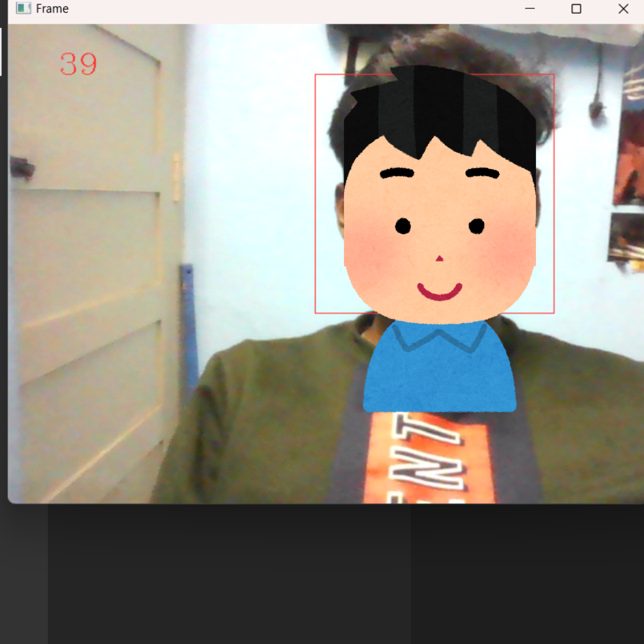Click the cartoon avatar's left eye
This screenshot has height=644, width=644.
pyautogui.click(x=403, y=227)
